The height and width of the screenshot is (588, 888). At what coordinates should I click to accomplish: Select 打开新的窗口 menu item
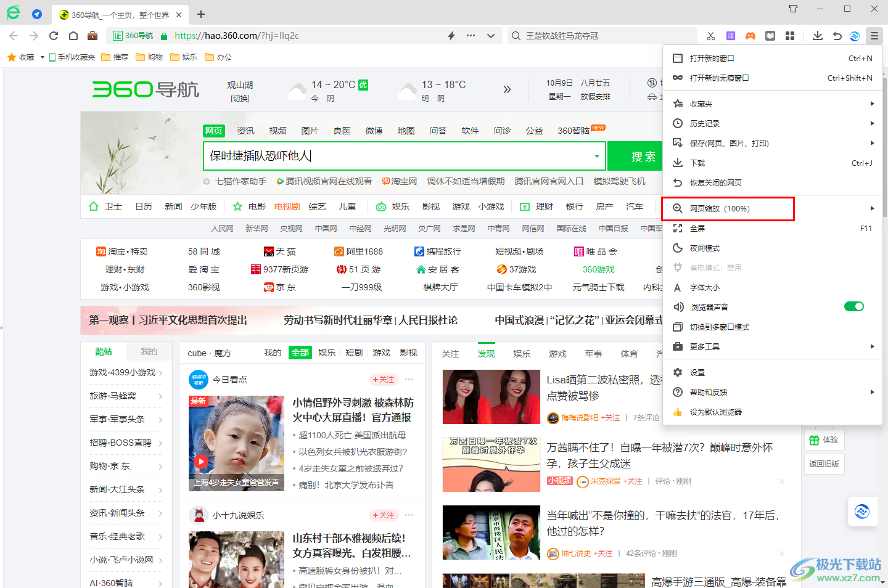773,58
